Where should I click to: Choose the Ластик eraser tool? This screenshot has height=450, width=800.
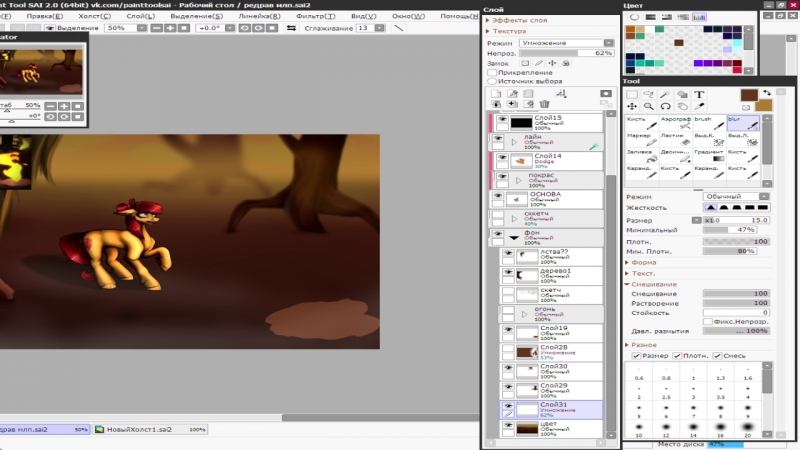[676, 139]
